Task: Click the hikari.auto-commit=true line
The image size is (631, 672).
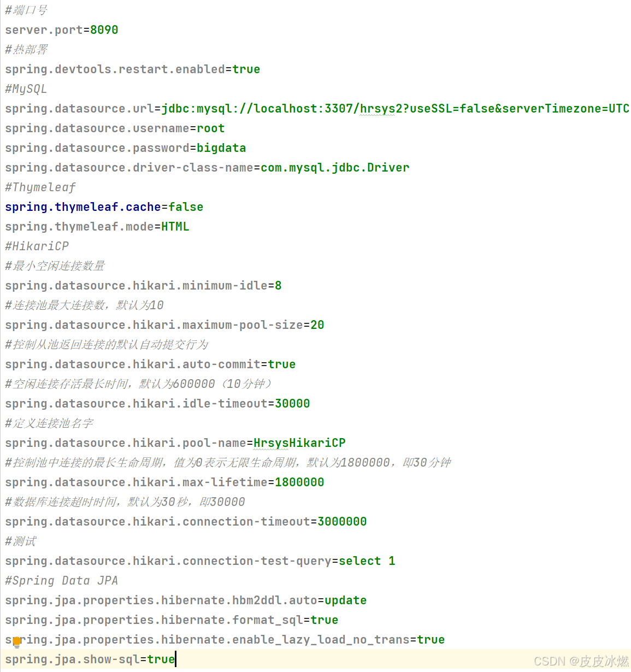Action: (x=150, y=364)
